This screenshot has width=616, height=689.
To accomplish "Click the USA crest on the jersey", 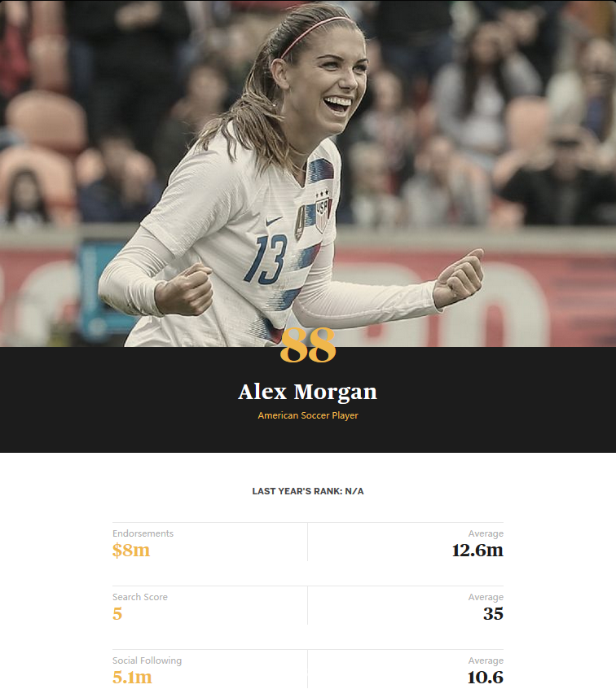I will click(x=323, y=213).
